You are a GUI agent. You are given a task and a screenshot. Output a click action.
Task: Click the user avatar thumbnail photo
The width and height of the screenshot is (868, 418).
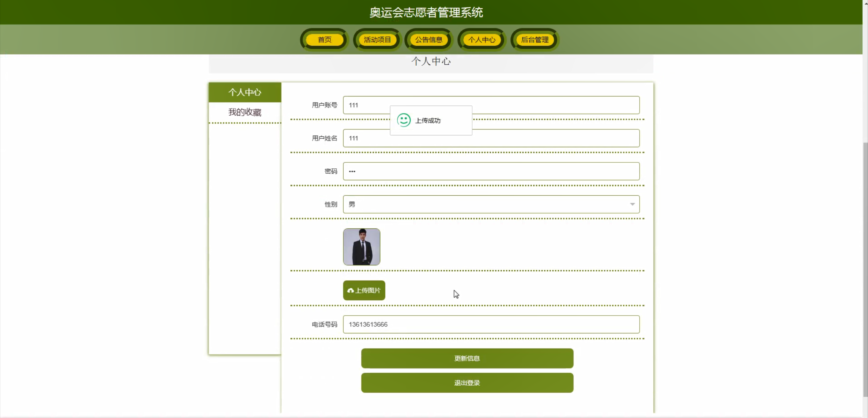361,247
